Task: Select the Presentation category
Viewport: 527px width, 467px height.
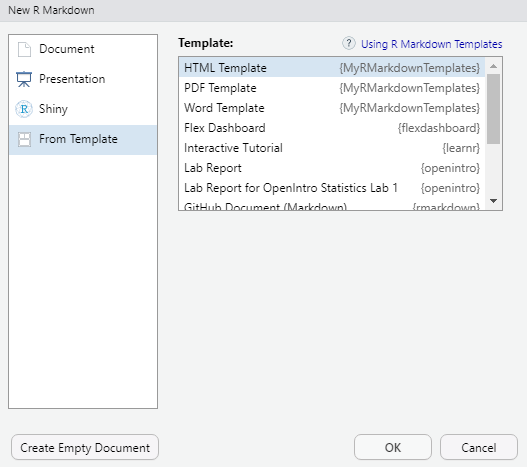Action: 83,79
